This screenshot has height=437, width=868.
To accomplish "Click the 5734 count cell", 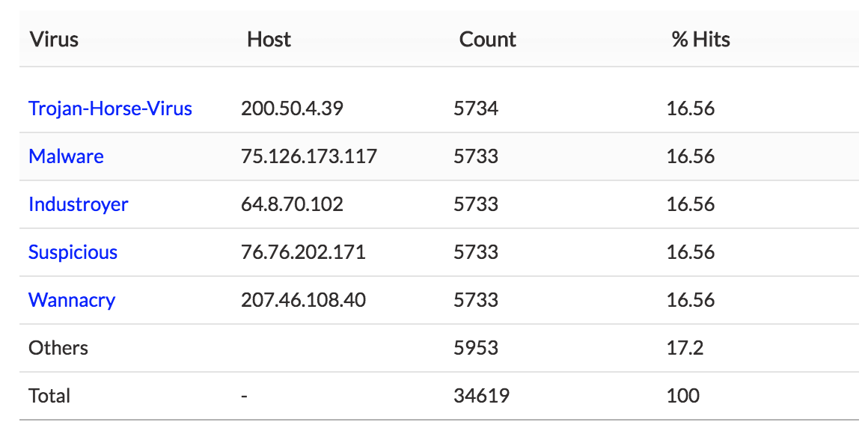I will click(476, 109).
